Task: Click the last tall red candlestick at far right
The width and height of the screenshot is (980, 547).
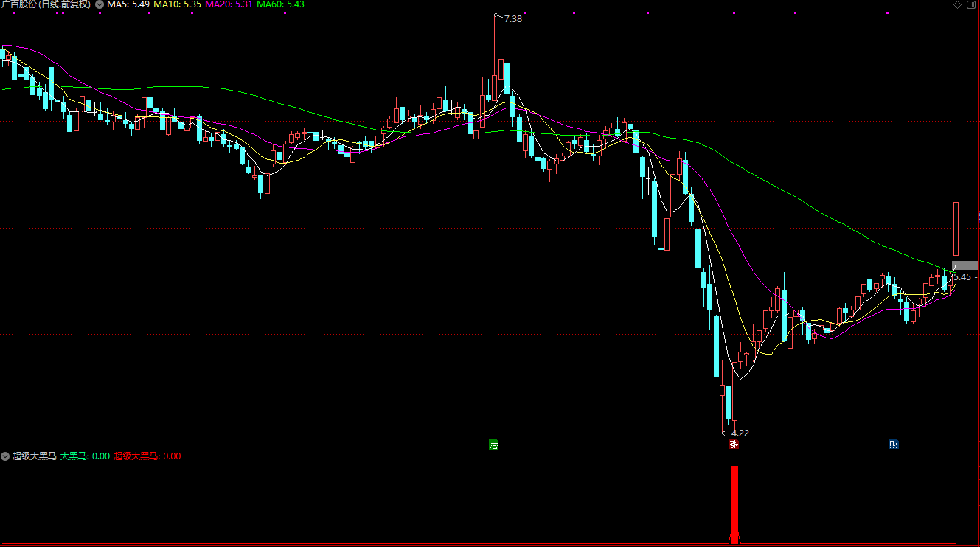Action: [x=956, y=229]
